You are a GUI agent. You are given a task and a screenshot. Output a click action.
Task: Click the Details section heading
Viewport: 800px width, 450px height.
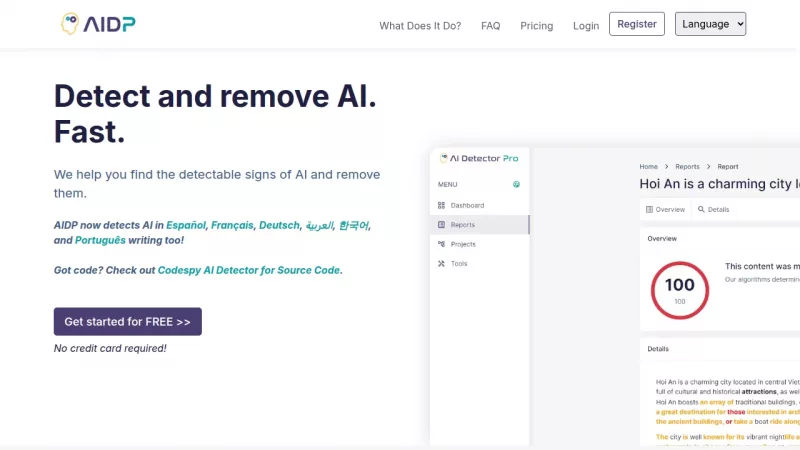tap(658, 349)
